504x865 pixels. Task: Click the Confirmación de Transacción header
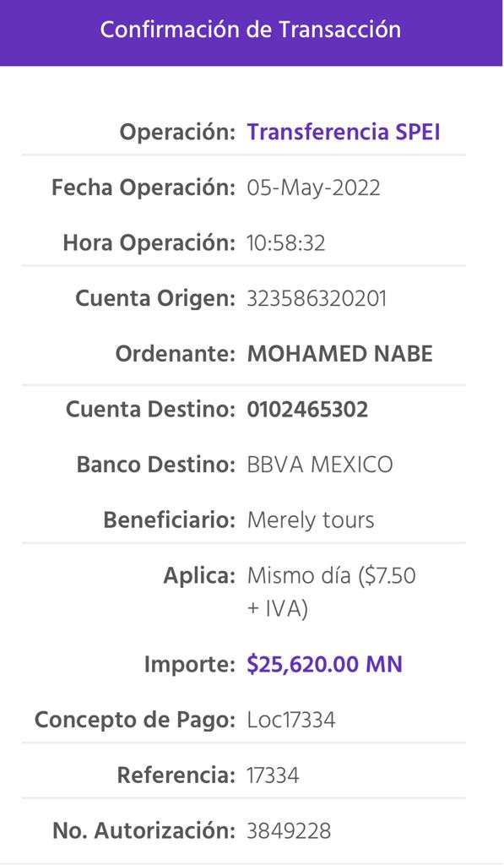[x=251, y=30]
